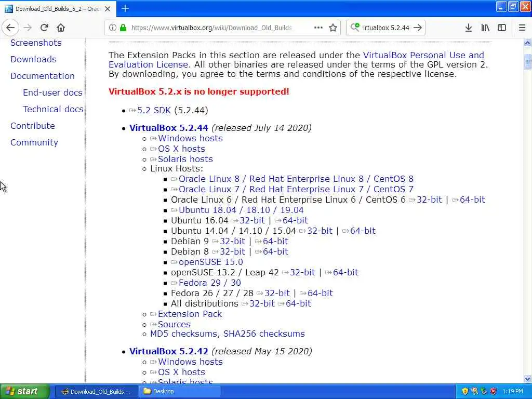The height and width of the screenshot is (399, 532).
Task: Click the page scrollbar up arrow
Action: (528, 43)
